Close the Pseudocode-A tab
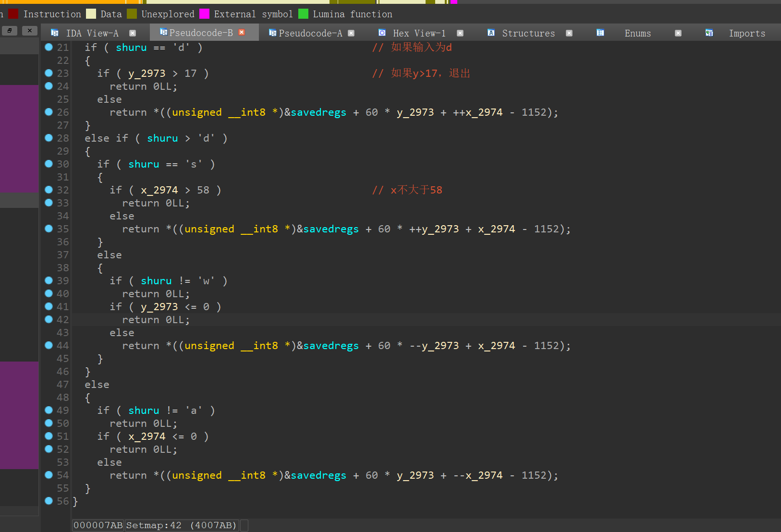The image size is (781, 532). click(x=351, y=33)
